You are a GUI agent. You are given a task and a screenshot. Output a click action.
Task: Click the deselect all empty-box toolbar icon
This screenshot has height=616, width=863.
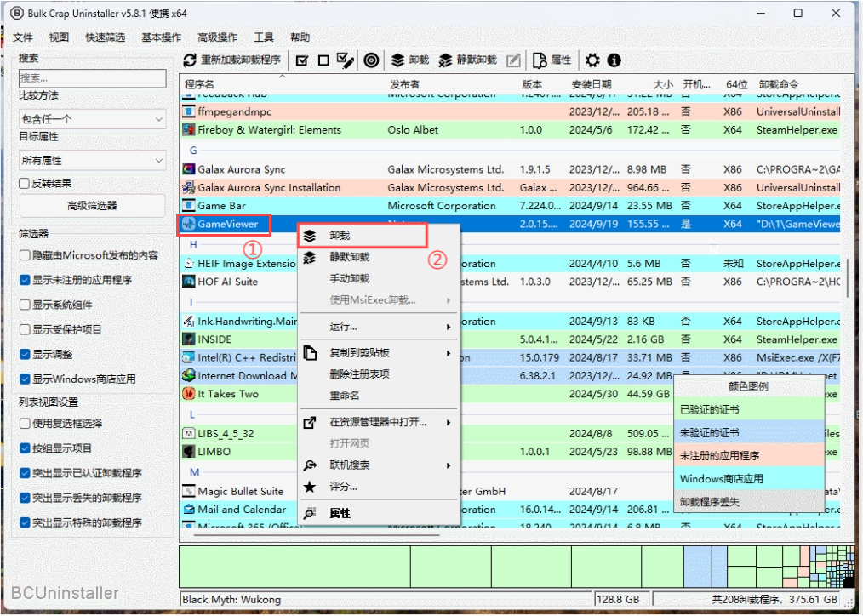323,60
